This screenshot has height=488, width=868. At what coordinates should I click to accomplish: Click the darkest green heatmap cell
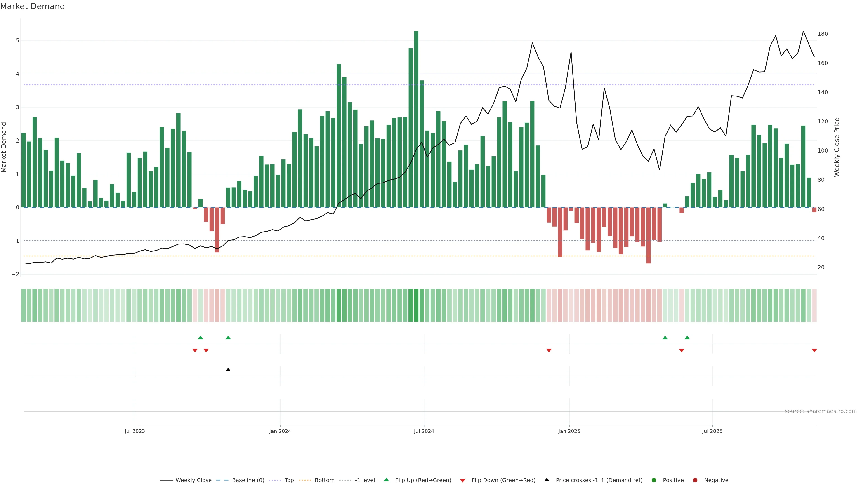click(416, 305)
